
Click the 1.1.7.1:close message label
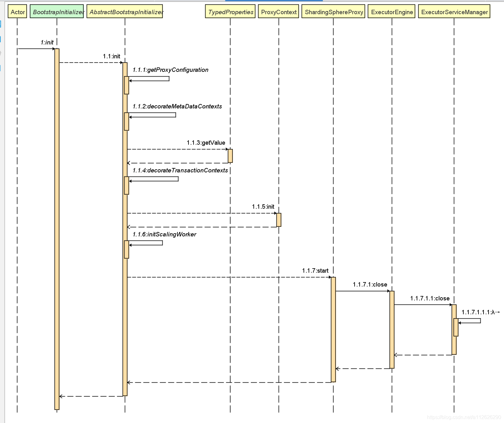[370, 284]
